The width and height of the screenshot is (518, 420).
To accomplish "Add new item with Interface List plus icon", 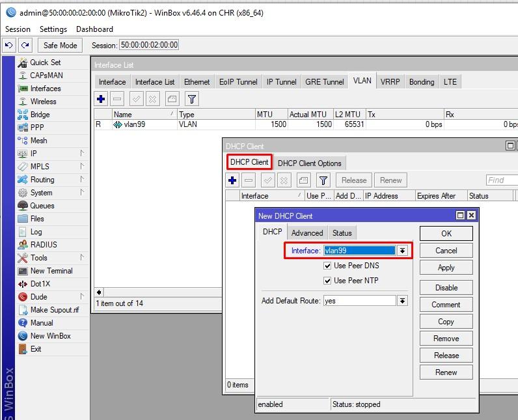I will tap(101, 99).
